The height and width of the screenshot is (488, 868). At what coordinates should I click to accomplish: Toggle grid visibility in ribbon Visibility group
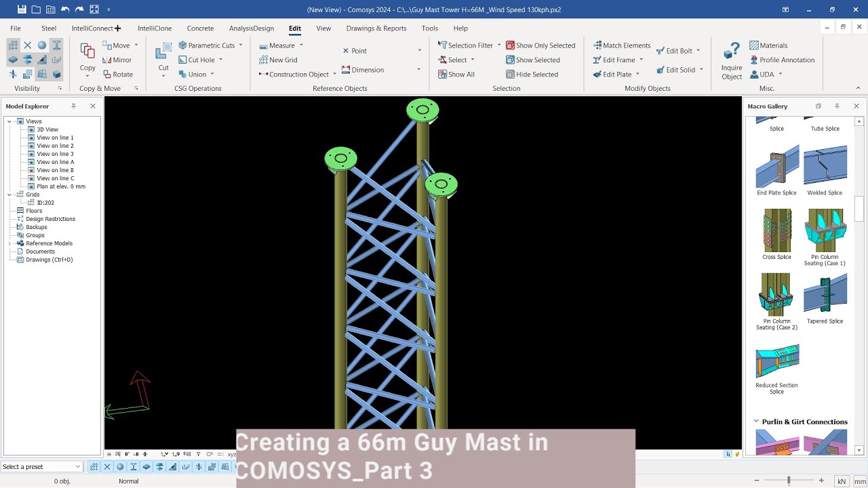click(x=13, y=45)
